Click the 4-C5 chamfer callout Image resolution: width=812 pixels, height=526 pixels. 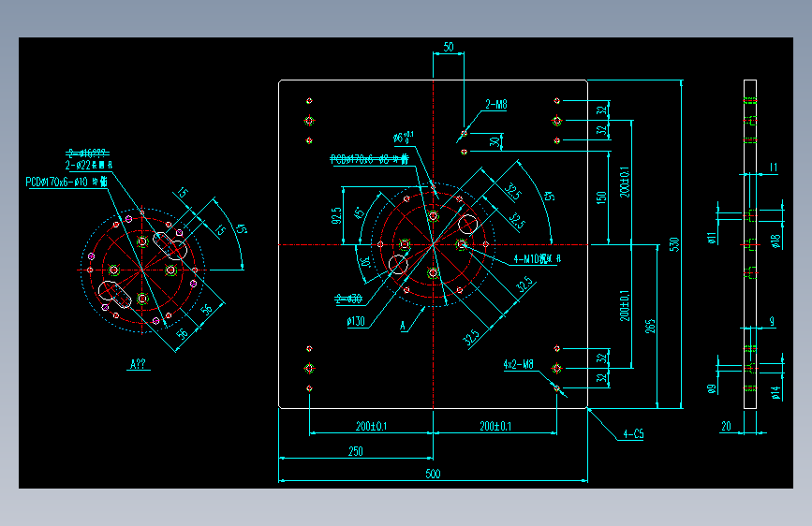(x=633, y=434)
